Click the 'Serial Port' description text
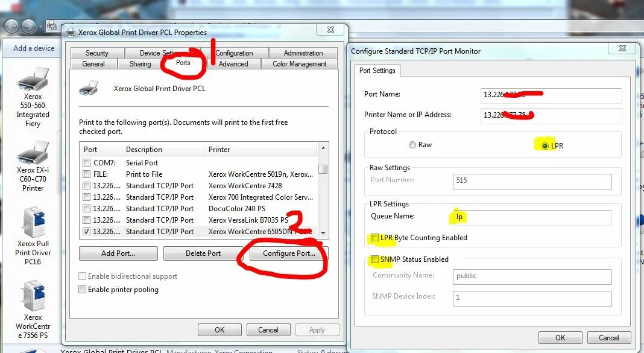 tap(142, 163)
